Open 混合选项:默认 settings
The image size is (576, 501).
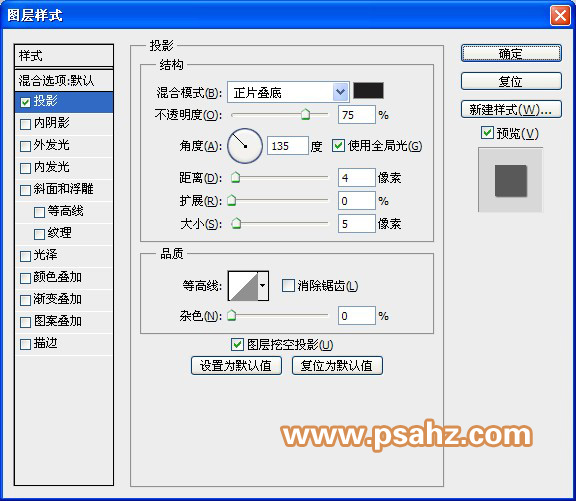pyautogui.click(x=64, y=80)
